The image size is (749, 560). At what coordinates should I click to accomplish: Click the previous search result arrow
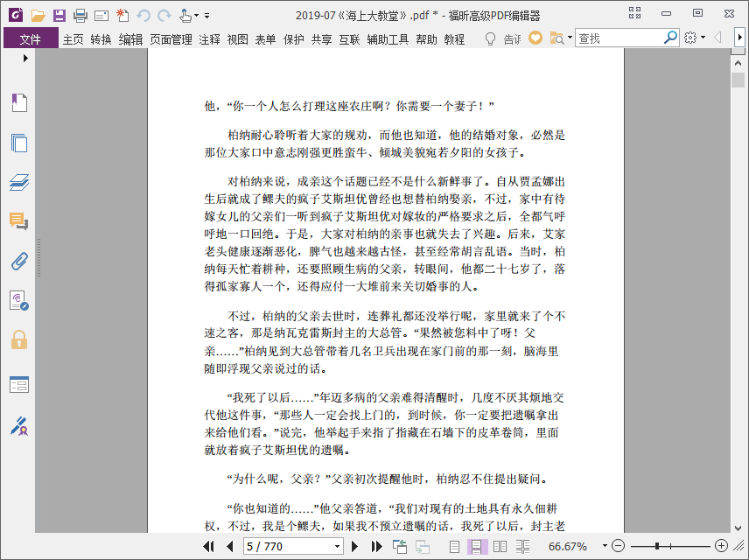pos(717,38)
